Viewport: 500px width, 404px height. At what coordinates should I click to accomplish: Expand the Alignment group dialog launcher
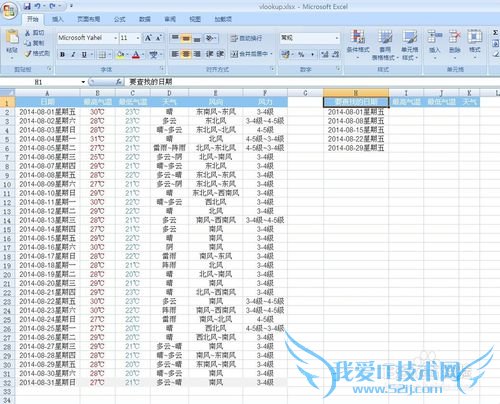point(272,68)
